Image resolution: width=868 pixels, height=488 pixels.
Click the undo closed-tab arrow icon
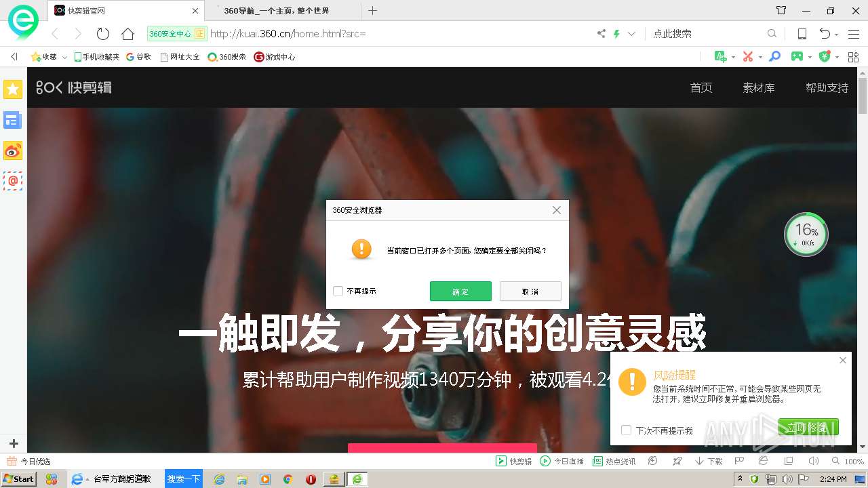[x=825, y=34]
